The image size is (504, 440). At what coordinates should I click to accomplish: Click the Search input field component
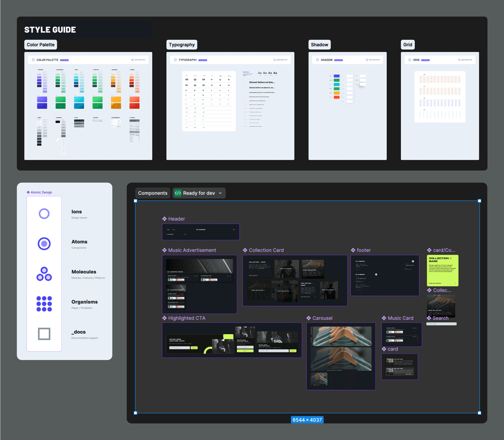click(x=441, y=324)
